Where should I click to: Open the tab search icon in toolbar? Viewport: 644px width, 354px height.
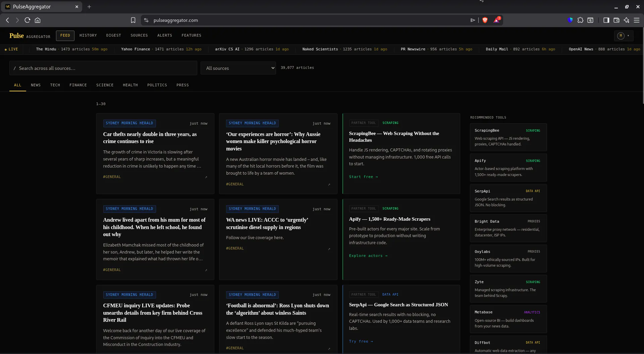click(x=590, y=20)
